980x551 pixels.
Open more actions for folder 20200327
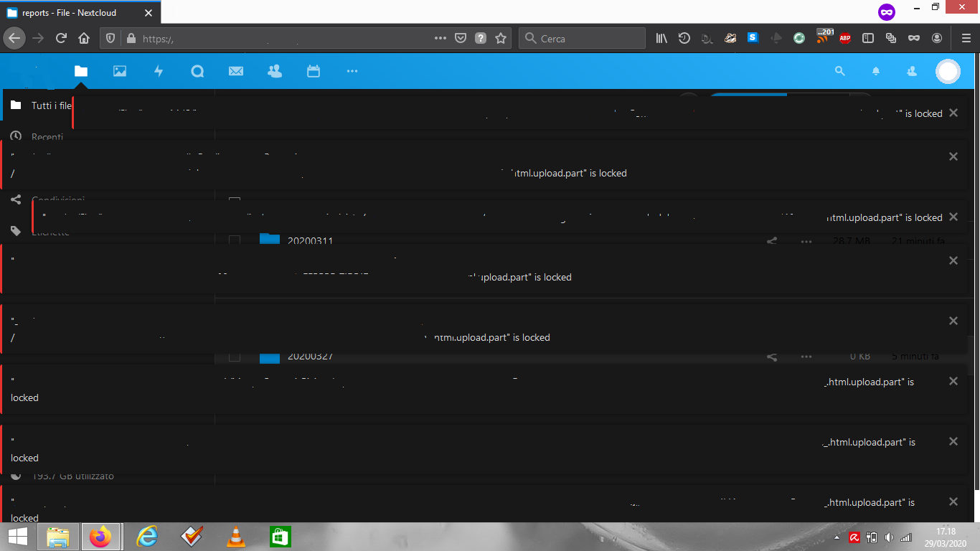(x=806, y=357)
